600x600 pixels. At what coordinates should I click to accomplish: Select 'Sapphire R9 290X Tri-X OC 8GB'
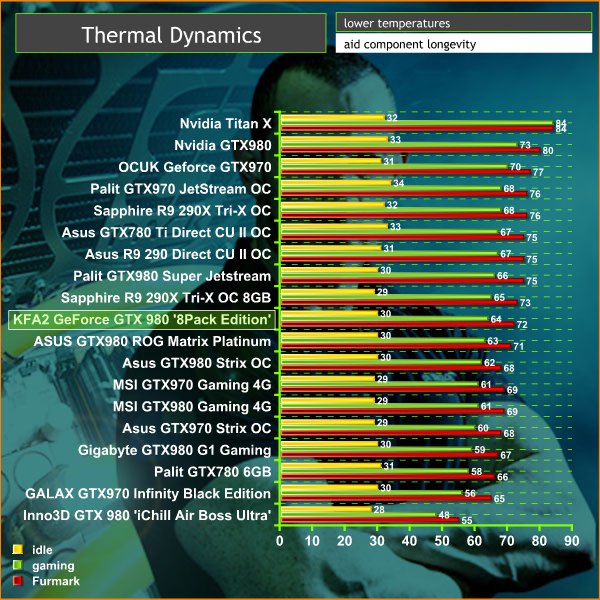click(166, 298)
